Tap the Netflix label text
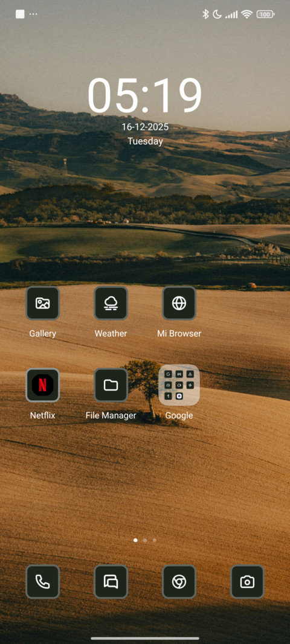Viewport: 290px width, 644px height. (43, 415)
